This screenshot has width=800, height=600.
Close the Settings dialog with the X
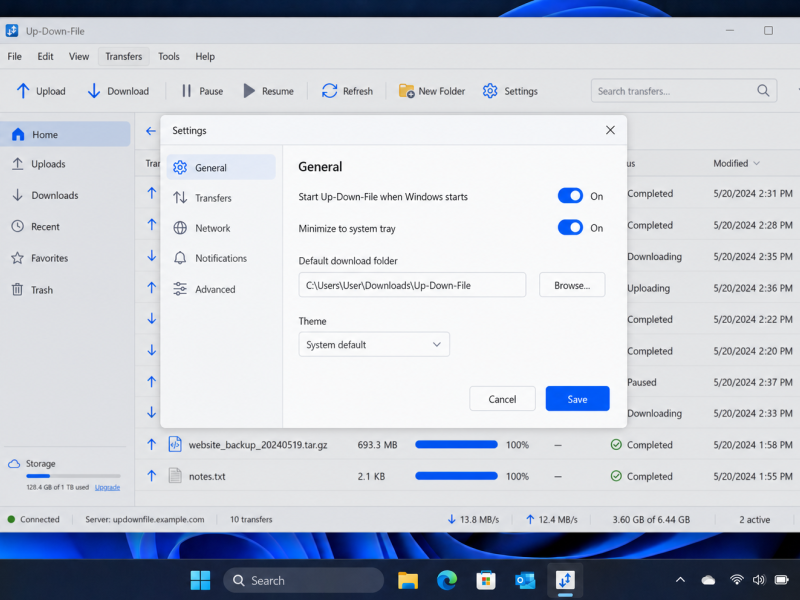pos(610,130)
